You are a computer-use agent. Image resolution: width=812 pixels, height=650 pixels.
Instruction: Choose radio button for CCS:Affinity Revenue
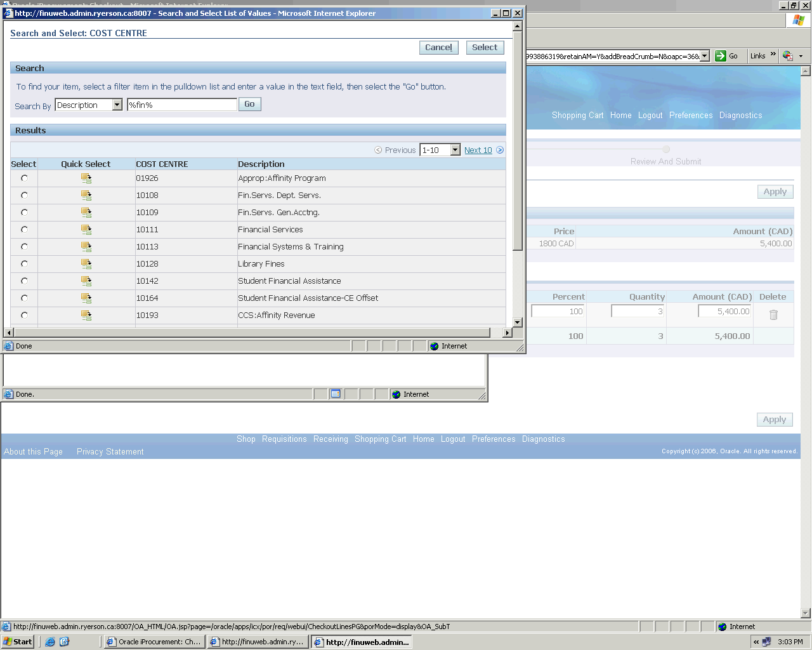pos(24,315)
